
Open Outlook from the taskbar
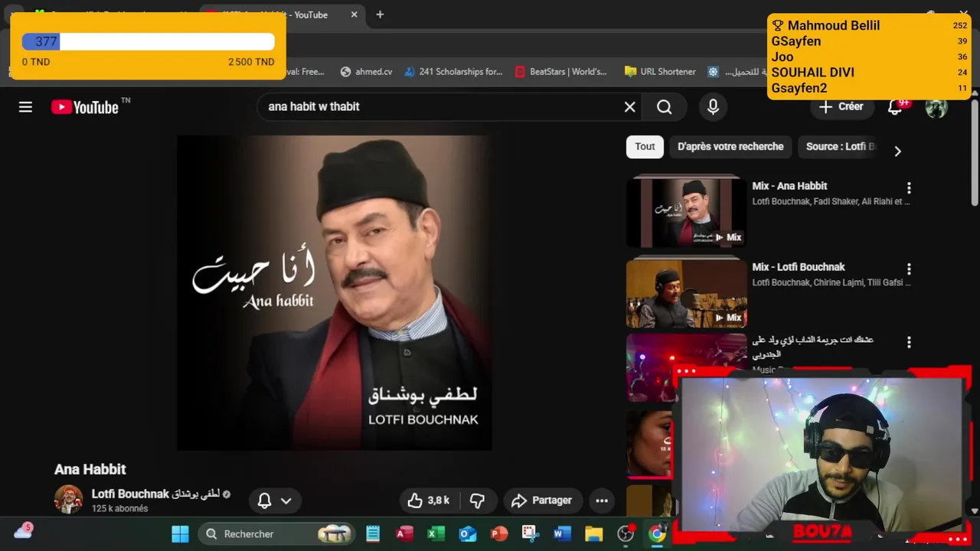pos(467,533)
